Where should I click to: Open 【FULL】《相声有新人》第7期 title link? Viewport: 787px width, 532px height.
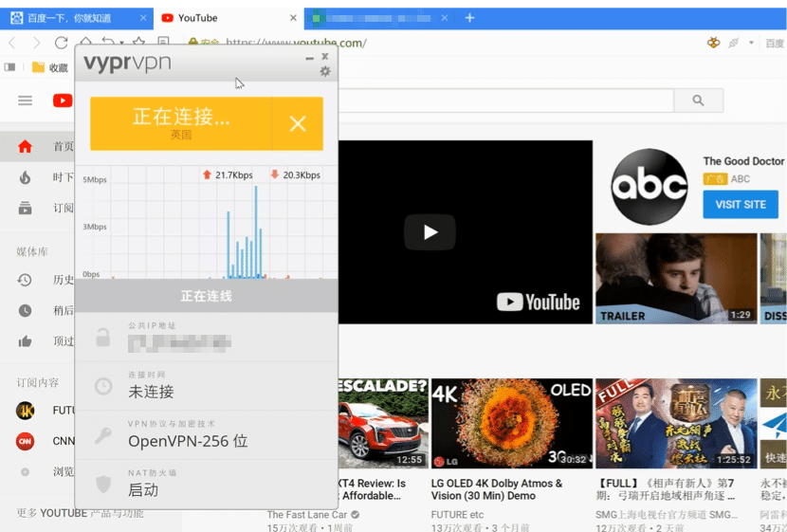(666, 489)
